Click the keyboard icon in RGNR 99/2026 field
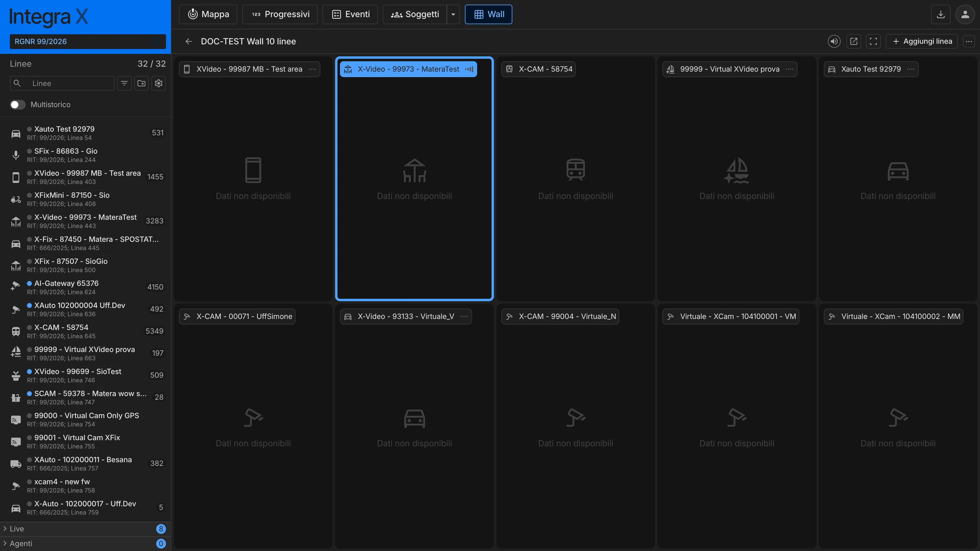Screen dimensions: 980x551 155,42
